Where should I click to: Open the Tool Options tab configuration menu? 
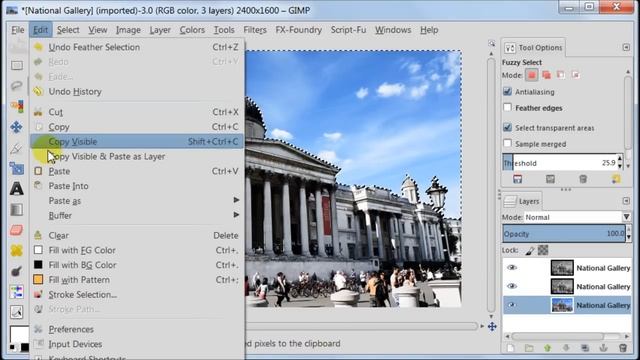click(x=626, y=47)
